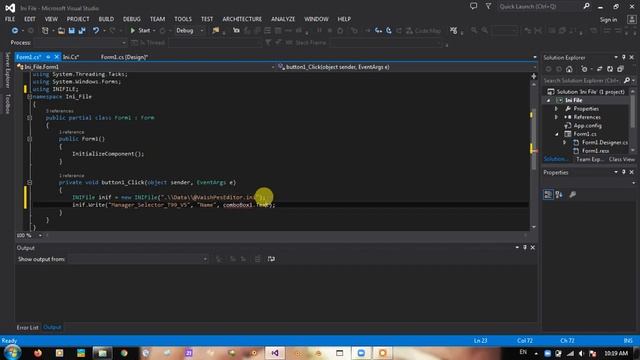Collapse the Ini File project node
The width and height of the screenshot is (640, 360).
point(548,100)
